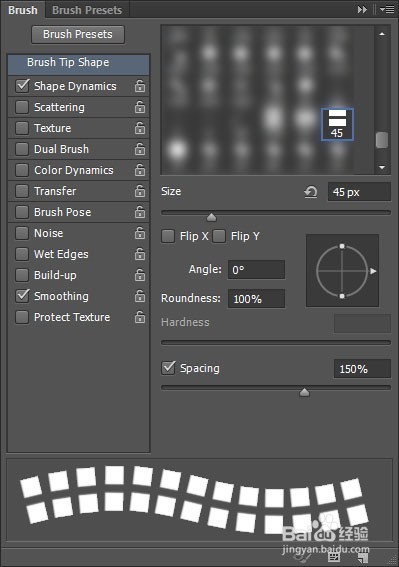This screenshot has width=399, height=567.
Task: Enable the Texture checkbox
Action: 22,128
